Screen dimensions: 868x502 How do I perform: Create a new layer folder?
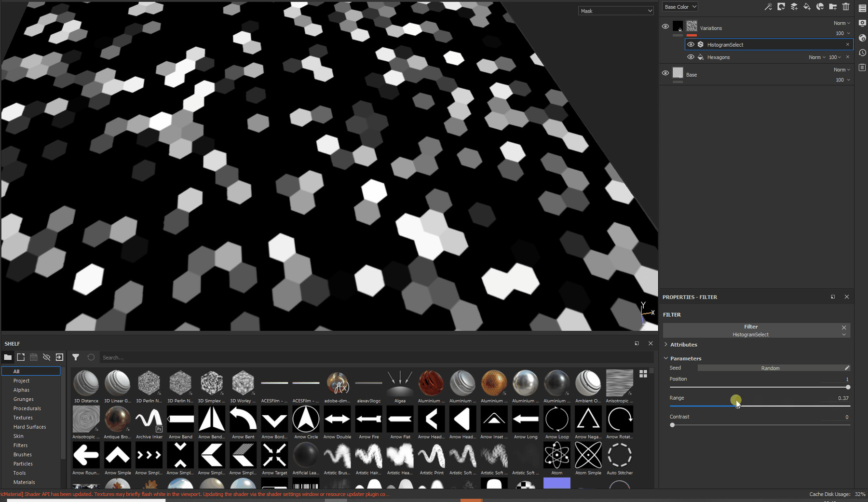pos(833,7)
